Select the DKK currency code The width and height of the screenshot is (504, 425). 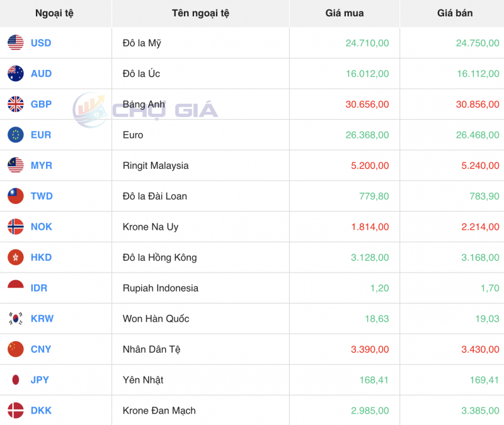(40, 411)
